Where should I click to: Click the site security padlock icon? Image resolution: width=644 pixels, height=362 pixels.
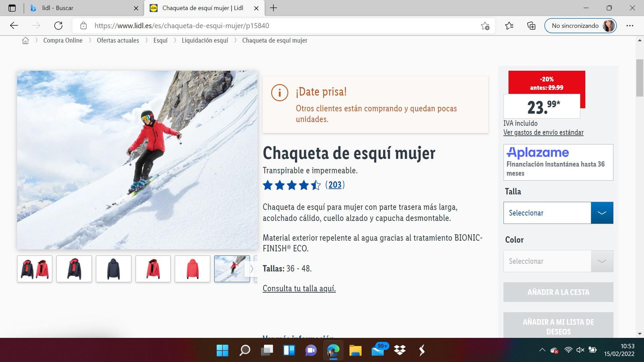pos(83,25)
